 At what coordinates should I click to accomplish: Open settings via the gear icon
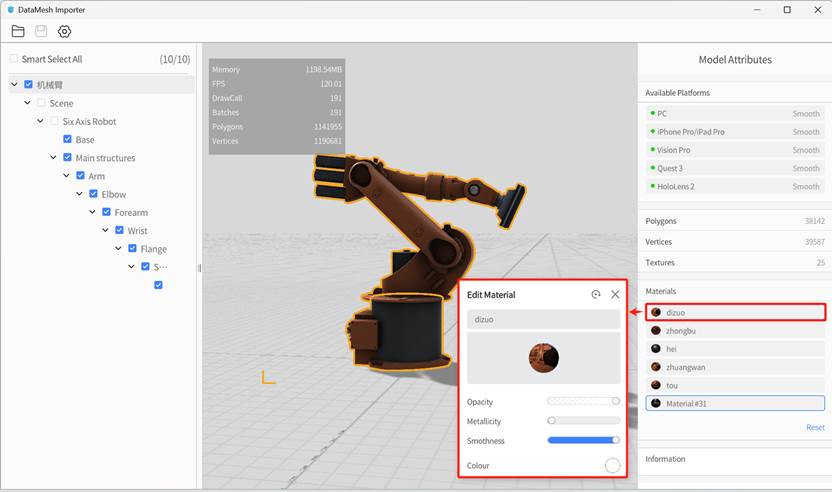64,31
